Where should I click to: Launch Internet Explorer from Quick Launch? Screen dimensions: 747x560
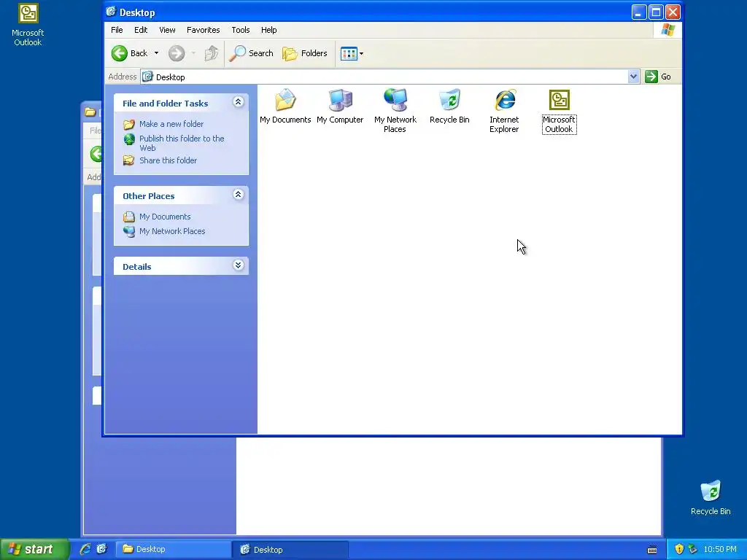pos(85,550)
